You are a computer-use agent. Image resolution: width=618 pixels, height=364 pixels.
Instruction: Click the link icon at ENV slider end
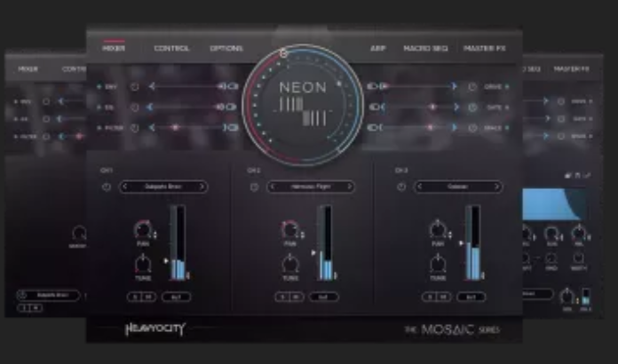point(233,86)
